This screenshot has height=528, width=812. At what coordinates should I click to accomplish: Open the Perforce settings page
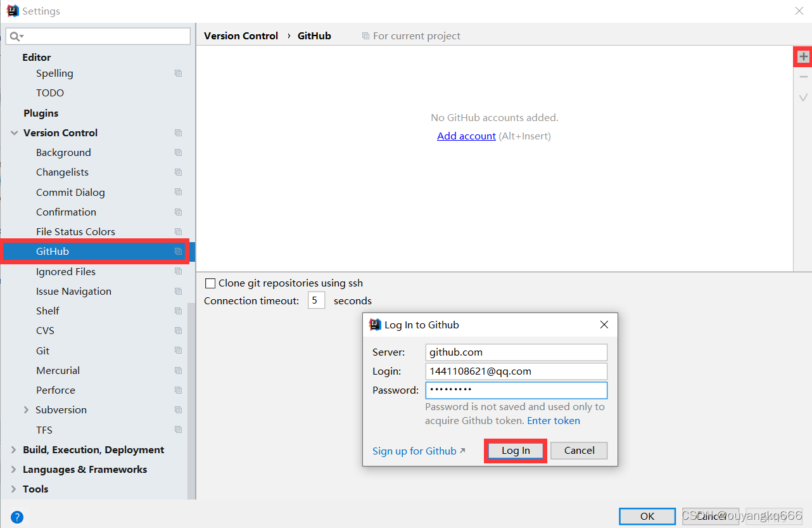coord(56,390)
